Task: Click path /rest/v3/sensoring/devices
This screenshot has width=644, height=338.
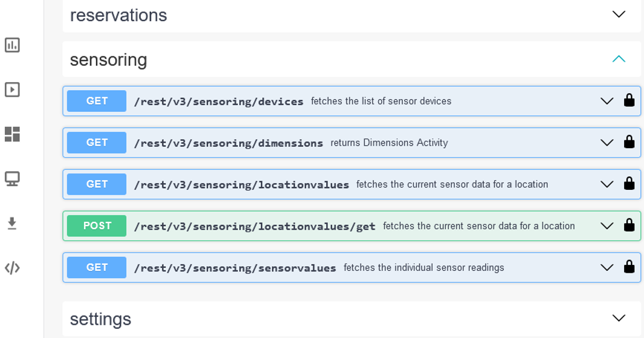Action: click(x=219, y=102)
